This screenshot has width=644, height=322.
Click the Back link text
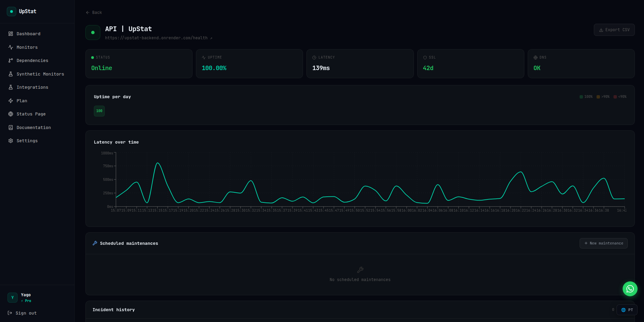pos(97,13)
